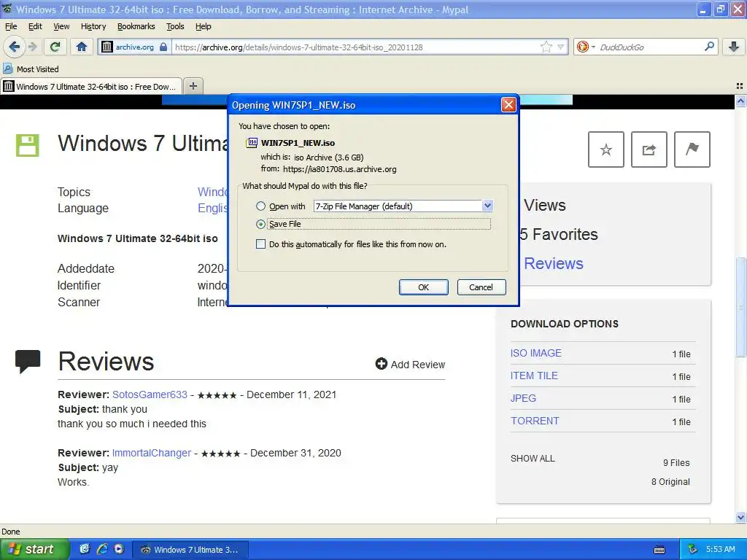747x560 pixels.
Task: Click the system tray network icon
Action: 693,550
